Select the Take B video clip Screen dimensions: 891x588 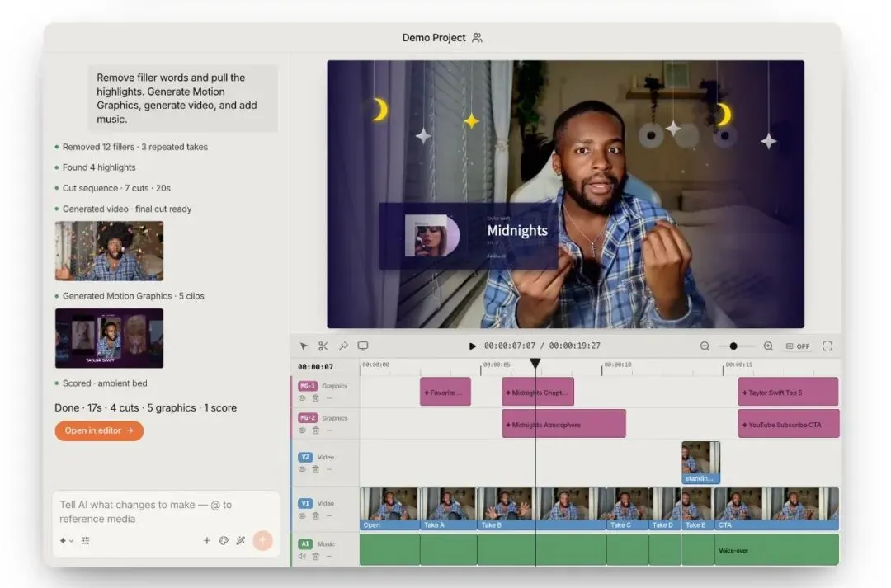[541, 509]
